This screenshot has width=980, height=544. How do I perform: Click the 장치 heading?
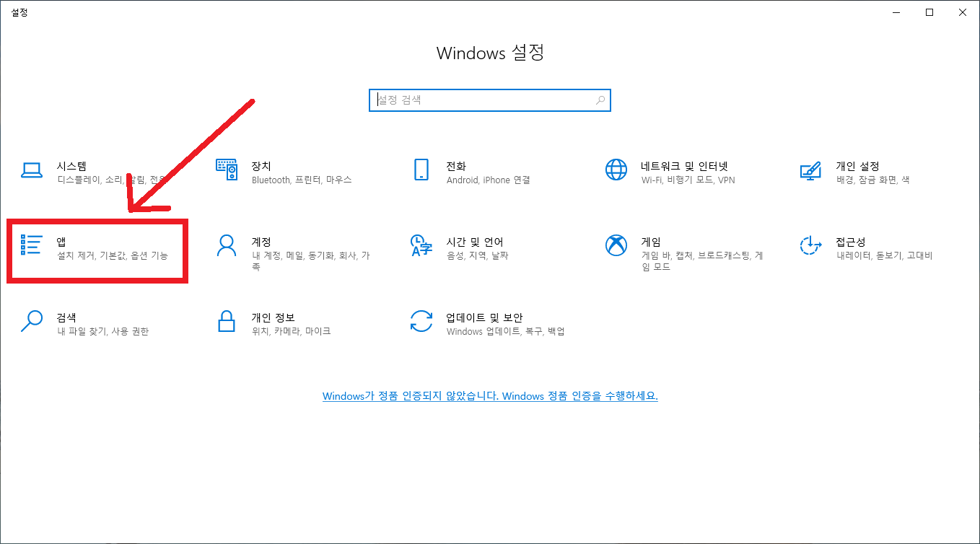coord(261,166)
